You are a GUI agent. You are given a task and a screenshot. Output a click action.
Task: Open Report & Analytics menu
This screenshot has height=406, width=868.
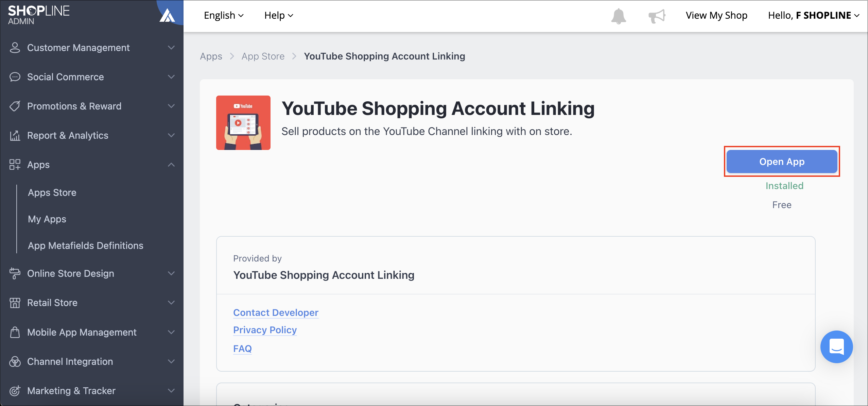92,135
